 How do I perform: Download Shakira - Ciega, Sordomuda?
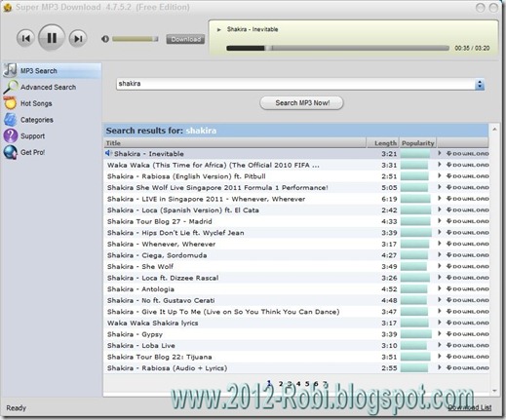467,255
